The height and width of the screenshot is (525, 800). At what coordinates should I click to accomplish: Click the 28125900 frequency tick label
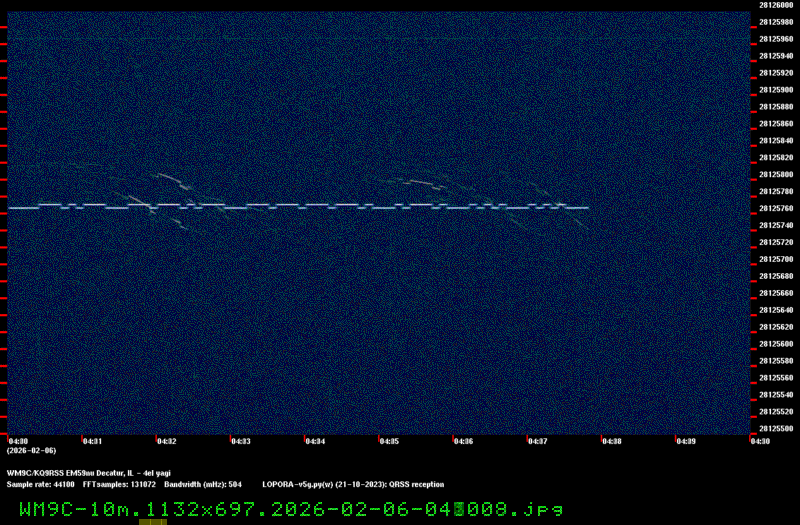776,89
